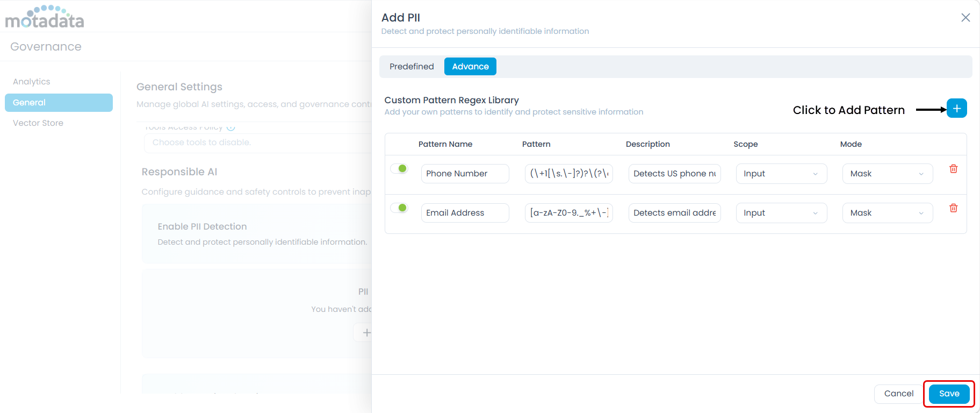Click the Save button
This screenshot has height=413, width=980.
pyautogui.click(x=949, y=394)
